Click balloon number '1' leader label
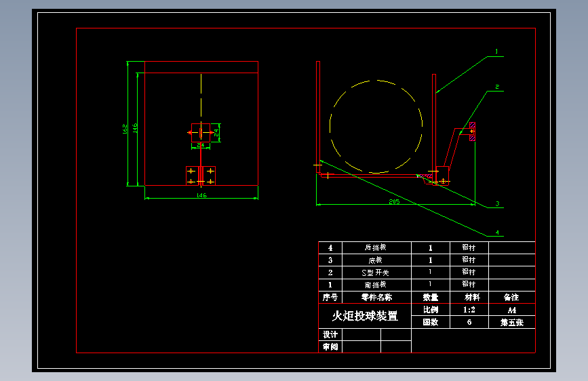The width and height of the screenshot is (588, 381). pos(496,52)
